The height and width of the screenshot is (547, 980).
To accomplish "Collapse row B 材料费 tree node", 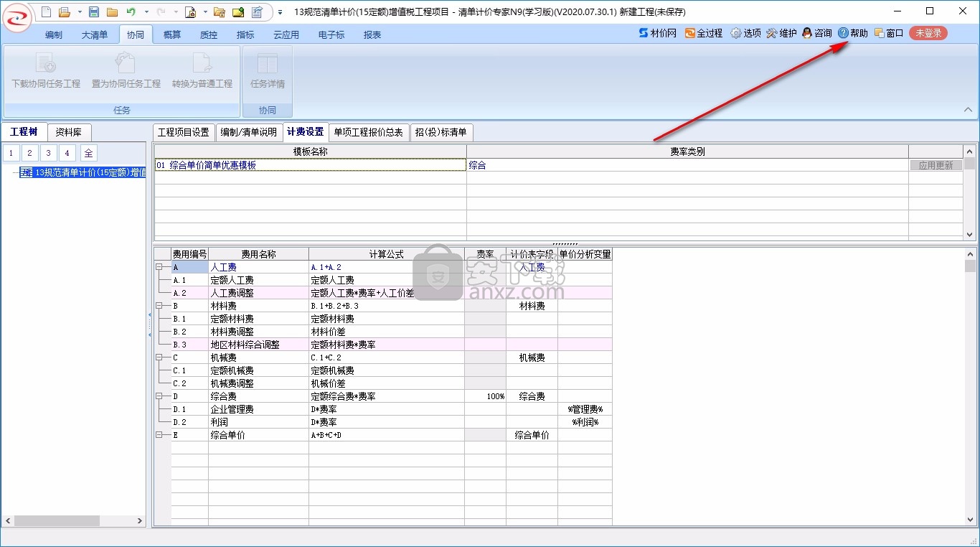I will 159,306.
